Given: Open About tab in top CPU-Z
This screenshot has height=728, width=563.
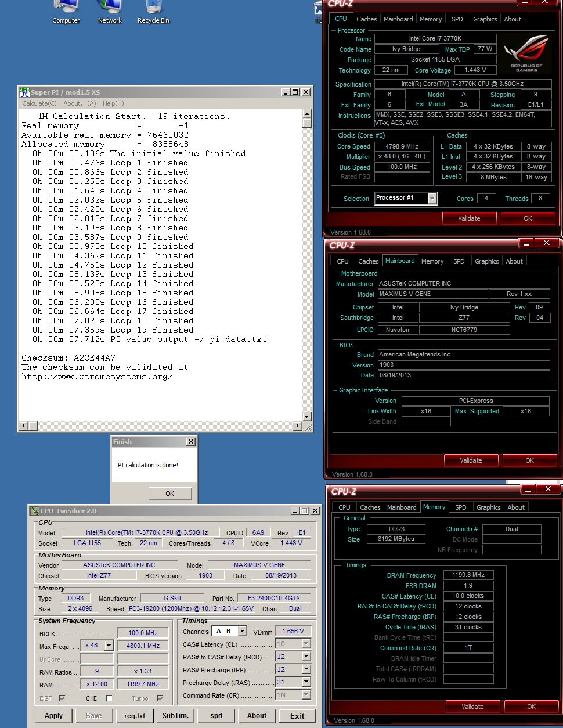Looking at the screenshot, I should [513, 19].
